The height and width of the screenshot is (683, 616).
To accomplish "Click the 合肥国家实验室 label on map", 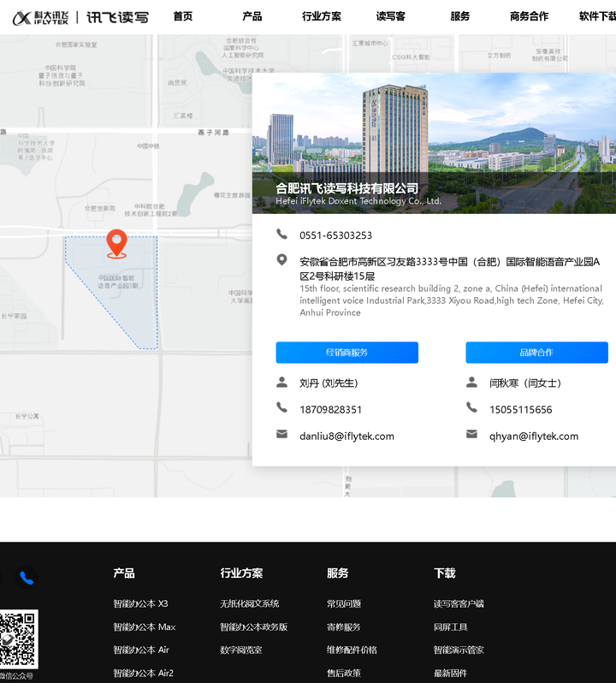I will pos(76,45).
